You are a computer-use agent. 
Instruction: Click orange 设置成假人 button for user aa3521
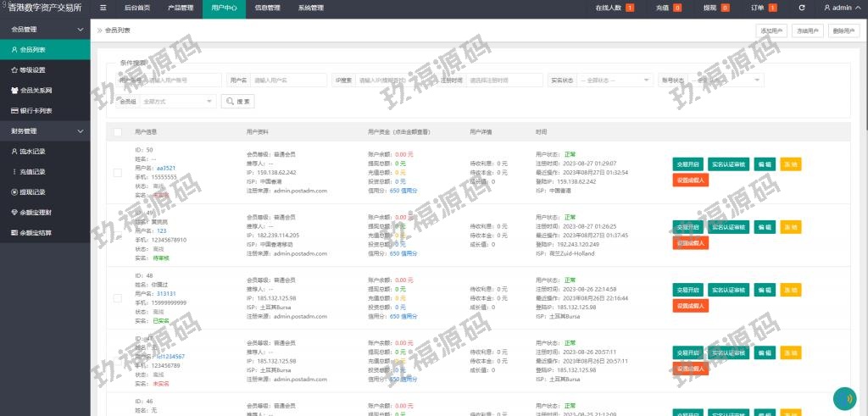coord(691,180)
